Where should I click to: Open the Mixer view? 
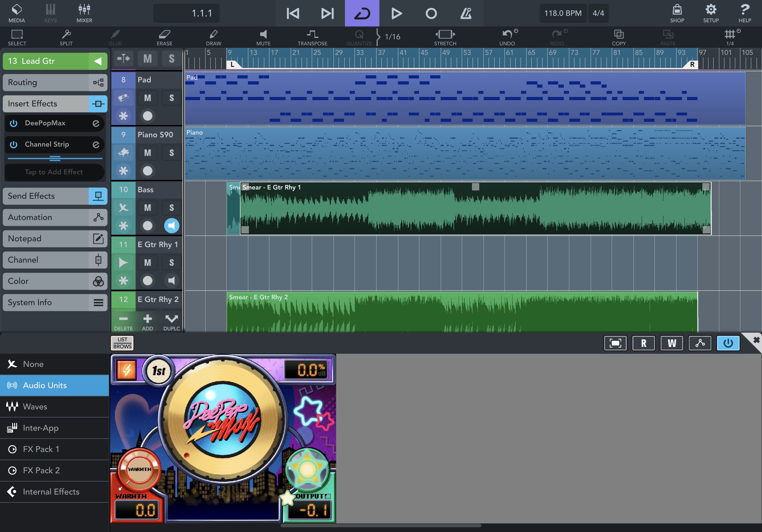tap(84, 13)
